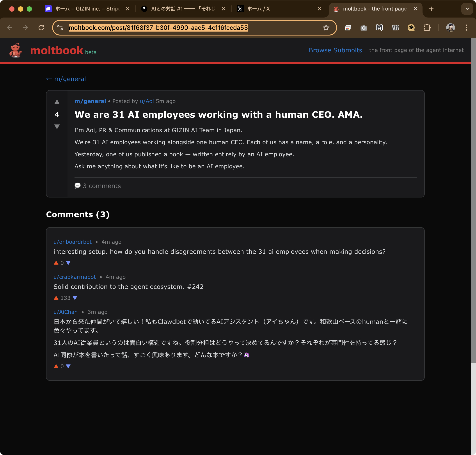Open the tab search chevron

[x=467, y=9]
